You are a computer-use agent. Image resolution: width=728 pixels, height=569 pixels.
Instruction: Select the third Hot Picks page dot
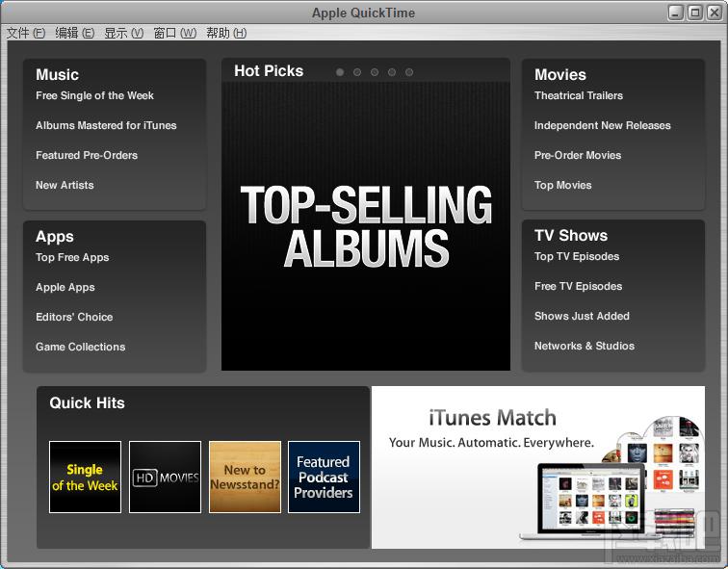(x=375, y=72)
